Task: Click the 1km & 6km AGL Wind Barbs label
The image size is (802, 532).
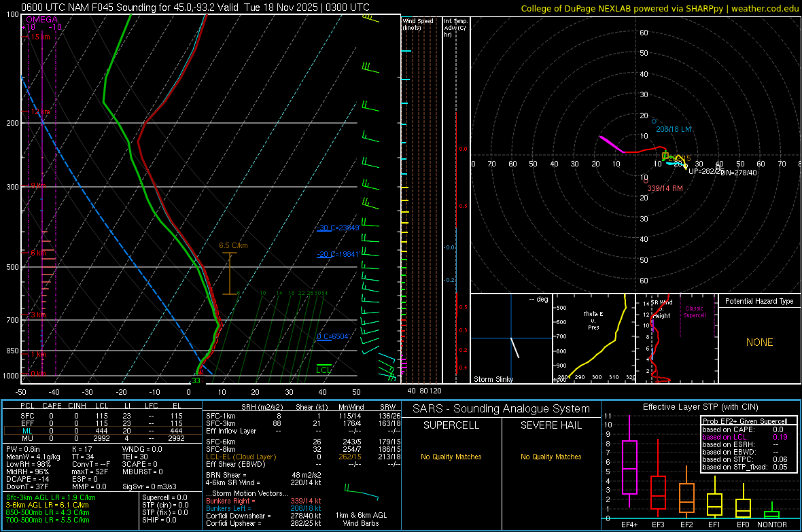Action: click(361, 519)
